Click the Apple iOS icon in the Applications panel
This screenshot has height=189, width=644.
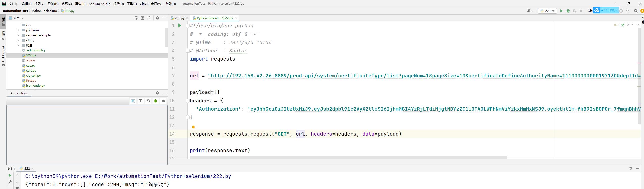[x=163, y=101]
